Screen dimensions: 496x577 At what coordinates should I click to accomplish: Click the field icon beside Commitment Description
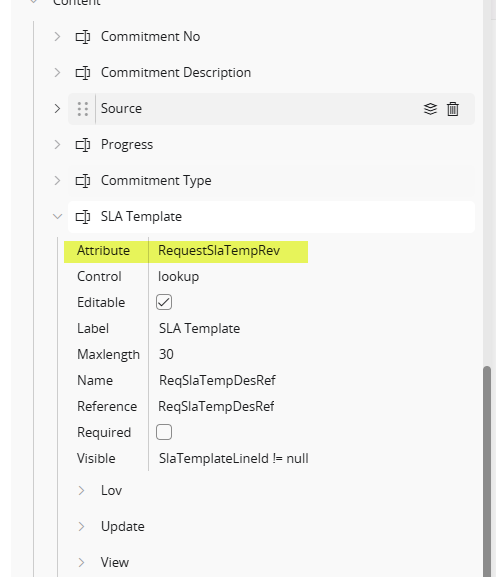(83, 73)
